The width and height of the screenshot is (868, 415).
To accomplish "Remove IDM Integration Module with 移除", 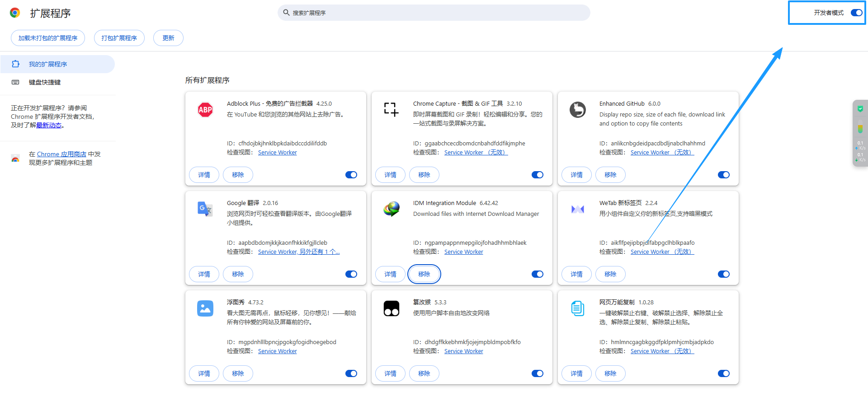I will (x=424, y=274).
